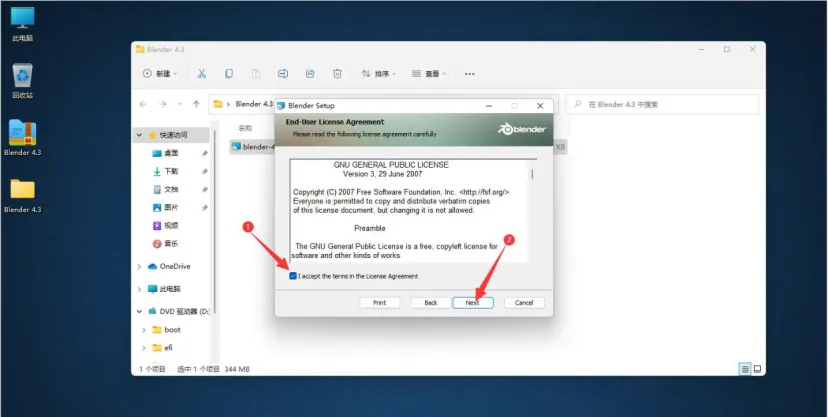Cancel the Blender Setup installer
Screen dimensions: 828x417
click(x=524, y=303)
